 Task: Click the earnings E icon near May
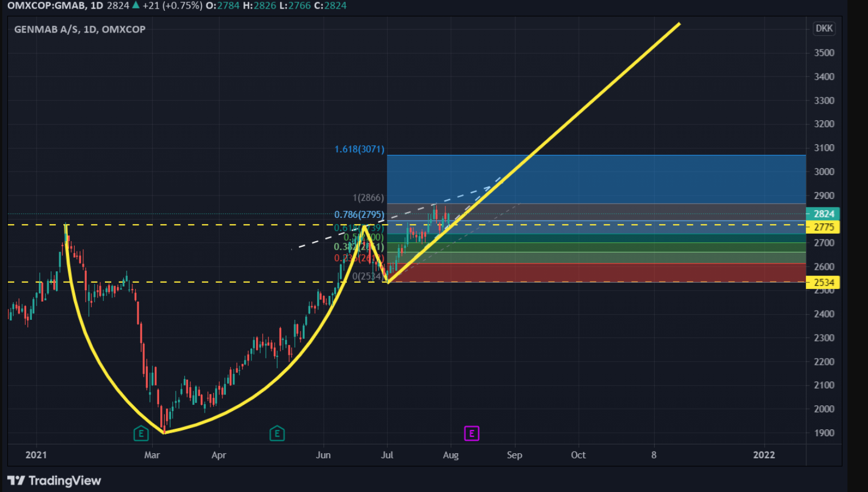277,434
